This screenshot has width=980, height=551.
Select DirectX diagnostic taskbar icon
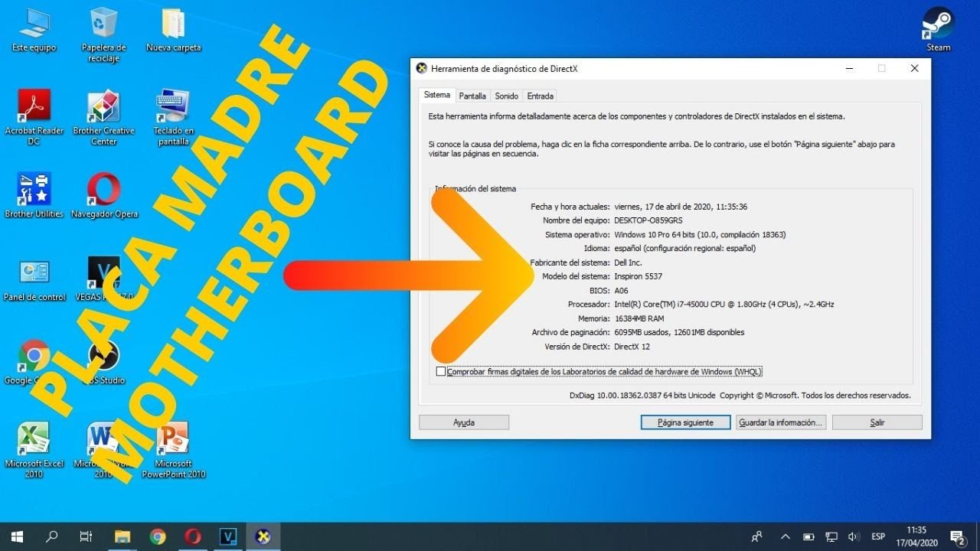click(x=263, y=536)
